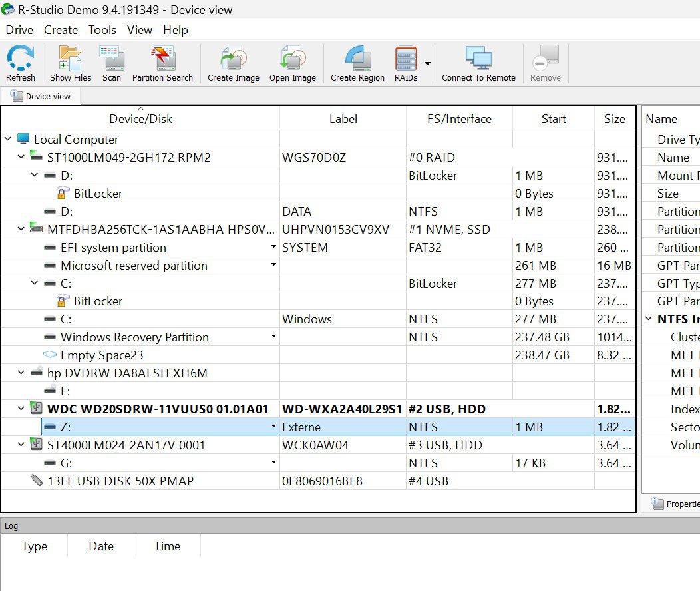Viewport: 700px width, 591px height.
Task: Open the Create menu
Action: [61, 30]
